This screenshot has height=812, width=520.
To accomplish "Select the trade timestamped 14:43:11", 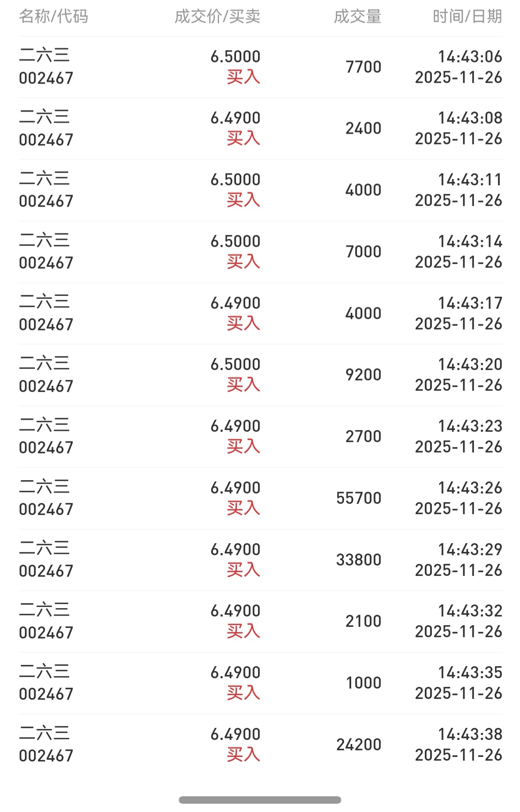I will tap(260, 190).
